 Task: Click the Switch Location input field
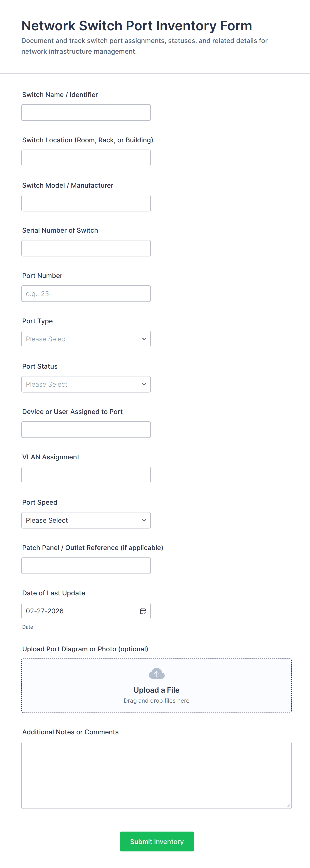point(86,158)
